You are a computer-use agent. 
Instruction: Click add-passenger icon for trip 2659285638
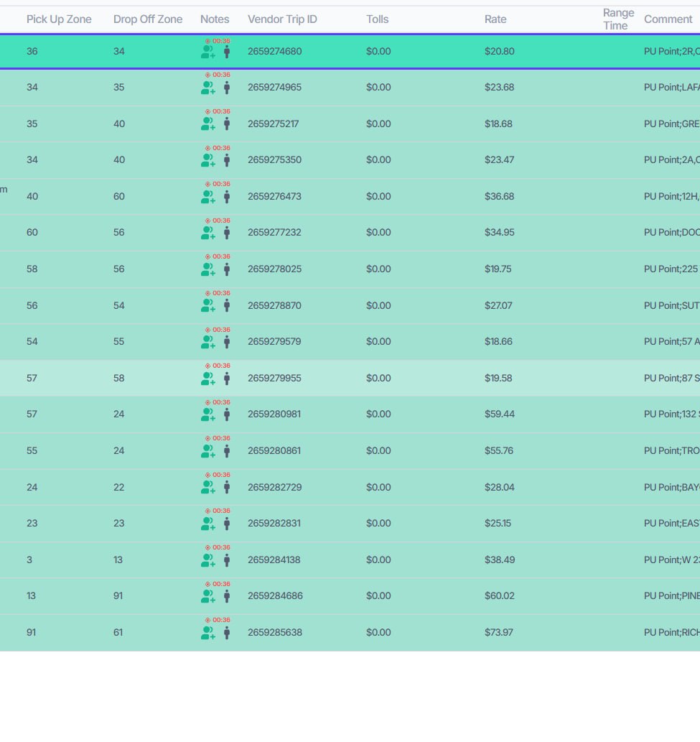point(208,633)
